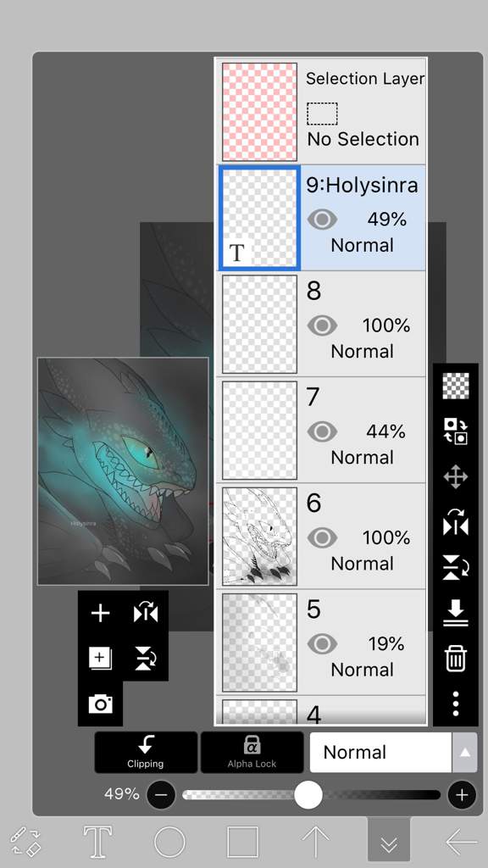Hide layer 5 with eye icon

[x=322, y=644]
